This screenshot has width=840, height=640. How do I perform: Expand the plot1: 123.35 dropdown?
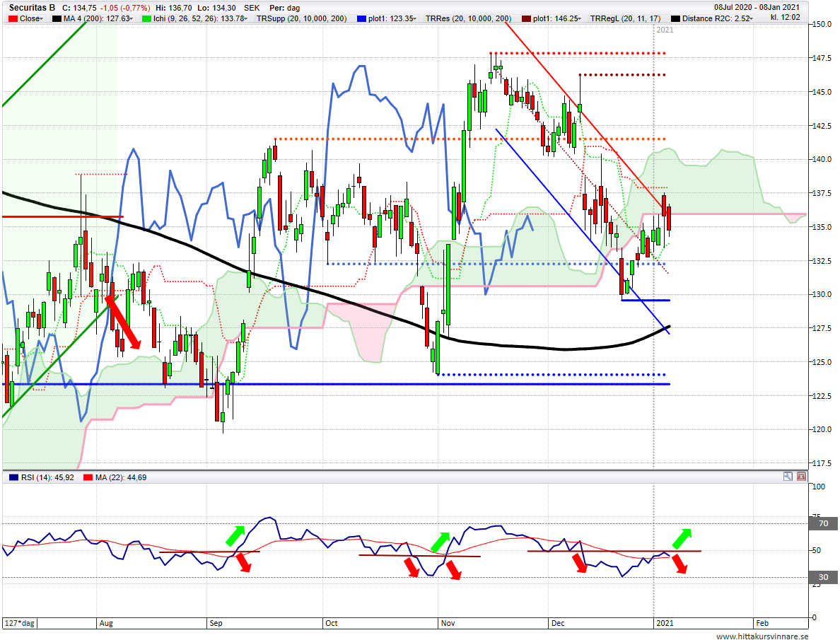414,19
